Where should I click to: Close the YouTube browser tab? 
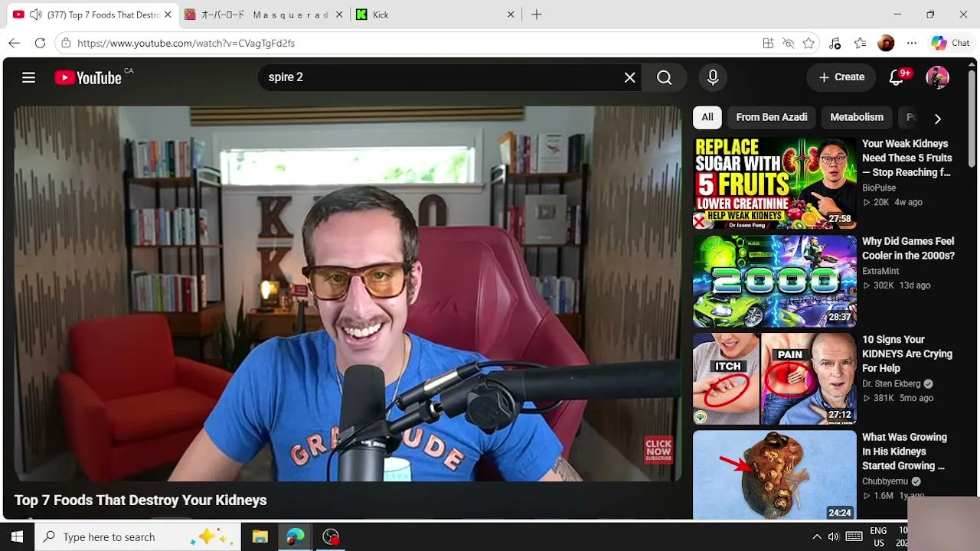[x=168, y=15]
